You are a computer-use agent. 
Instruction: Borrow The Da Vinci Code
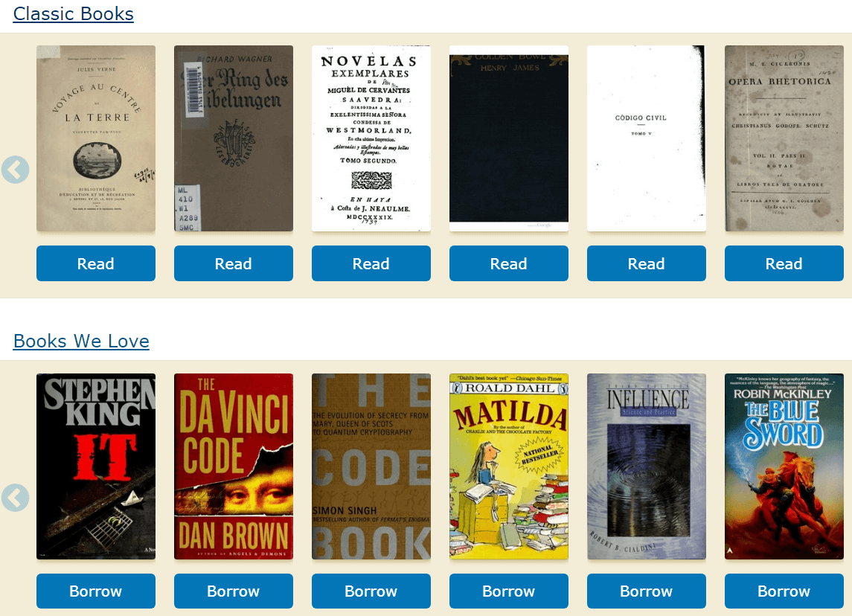coord(234,591)
